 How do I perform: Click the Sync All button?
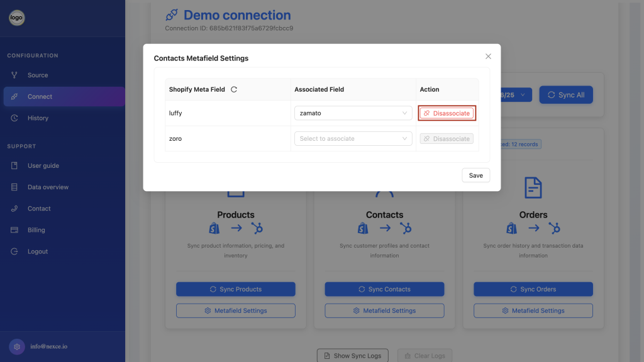pyautogui.click(x=566, y=95)
